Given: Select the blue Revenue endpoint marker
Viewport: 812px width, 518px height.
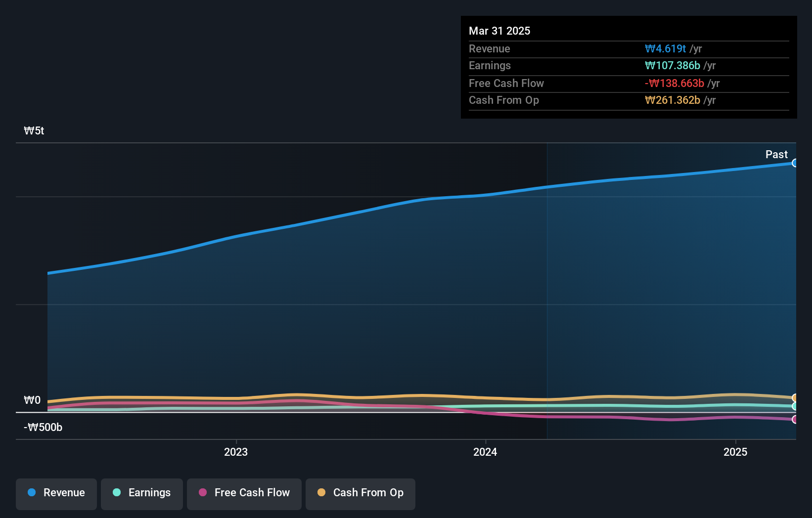Looking at the screenshot, I should point(795,162).
